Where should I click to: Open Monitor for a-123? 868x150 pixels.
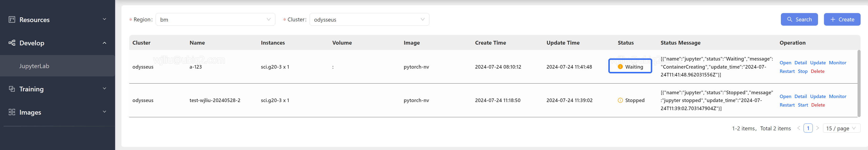(837, 63)
